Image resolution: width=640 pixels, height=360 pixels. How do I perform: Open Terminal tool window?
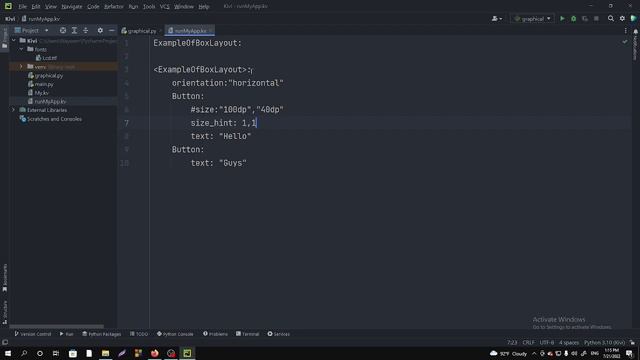point(247,334)
